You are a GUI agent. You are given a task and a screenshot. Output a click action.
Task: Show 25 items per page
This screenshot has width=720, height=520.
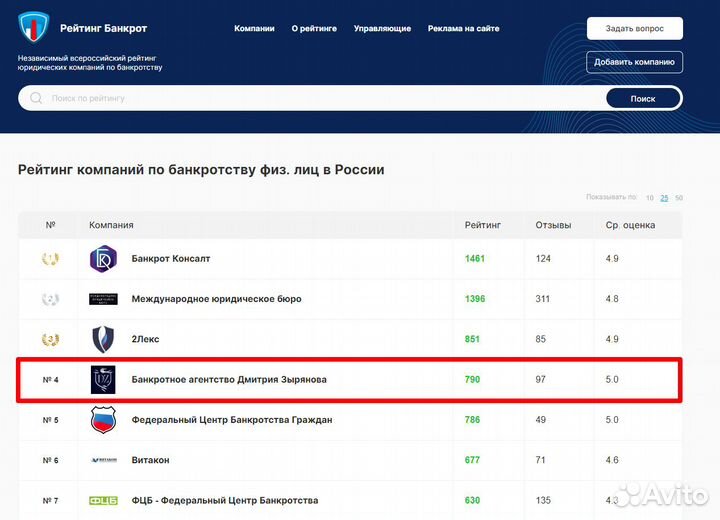tap(664, 198)
